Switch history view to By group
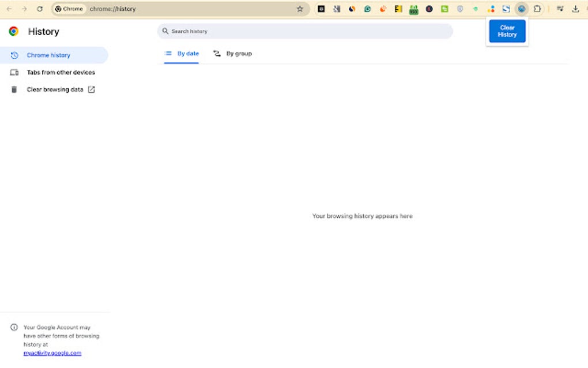Viewport: 588px width, 368px height. 233,53
